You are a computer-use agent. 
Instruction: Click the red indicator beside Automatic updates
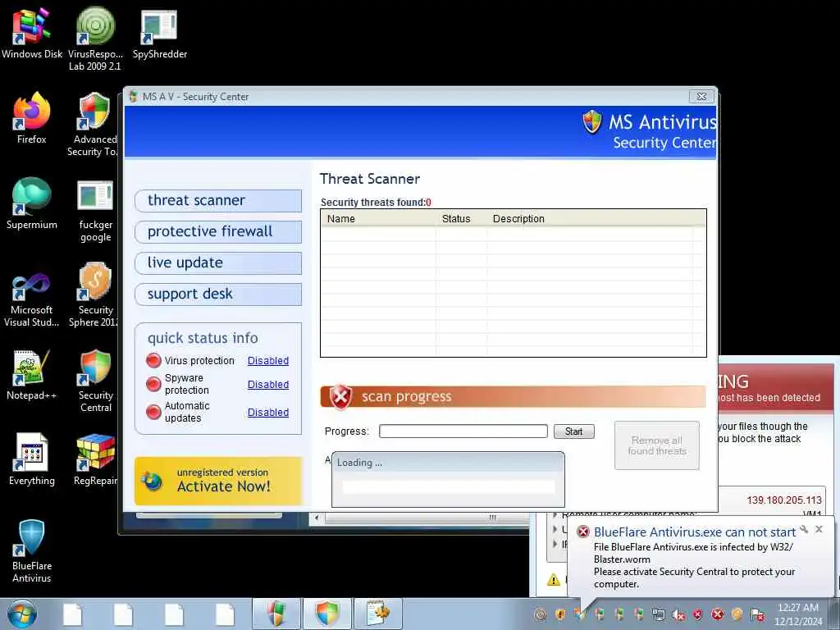(153, 412)
